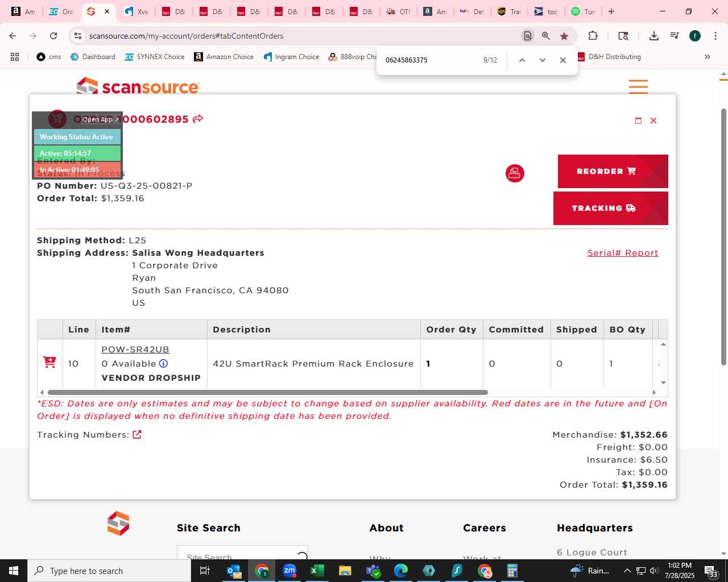Open Outlook from the taskbar
Image resolution: width=728 pixels, height=582 pixels.
click(234, 571)
